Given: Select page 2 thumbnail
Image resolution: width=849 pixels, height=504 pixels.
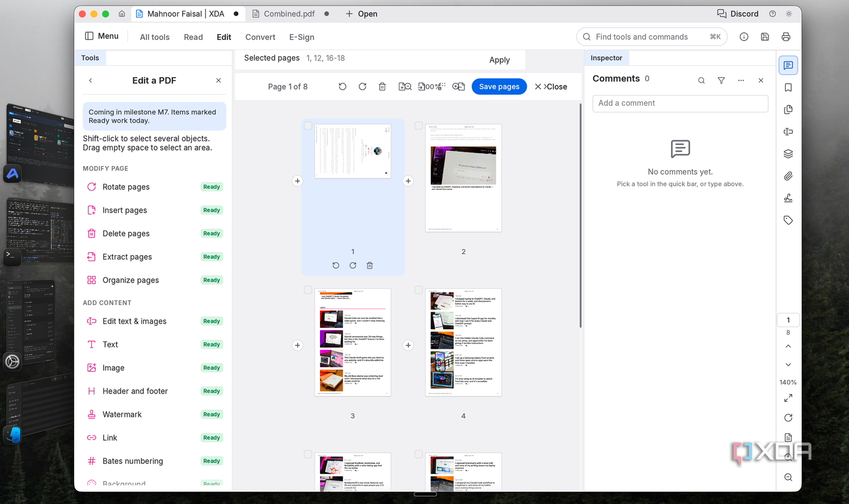Looking at the screenshot, I should coord(463,178).
